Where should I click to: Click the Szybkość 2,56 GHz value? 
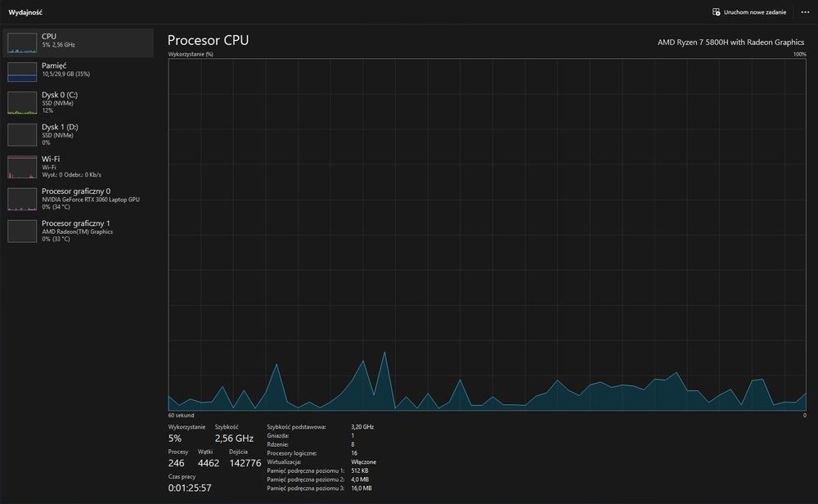[234, 439]
